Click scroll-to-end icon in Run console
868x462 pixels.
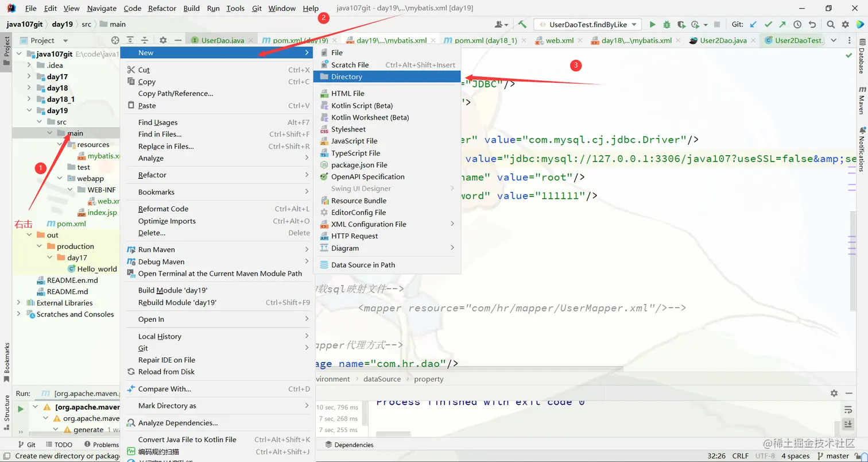point(848,423)
